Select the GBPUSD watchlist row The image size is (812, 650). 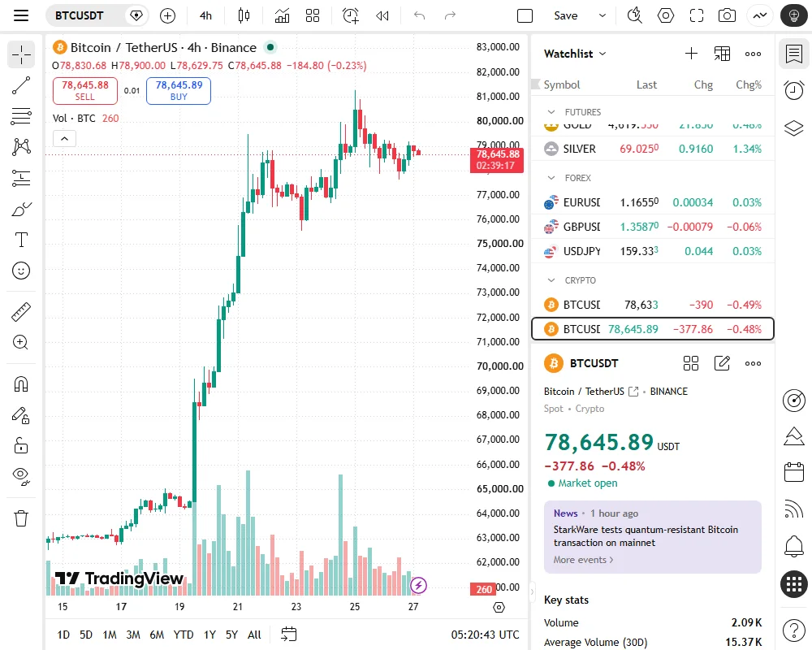coord(653,227)
